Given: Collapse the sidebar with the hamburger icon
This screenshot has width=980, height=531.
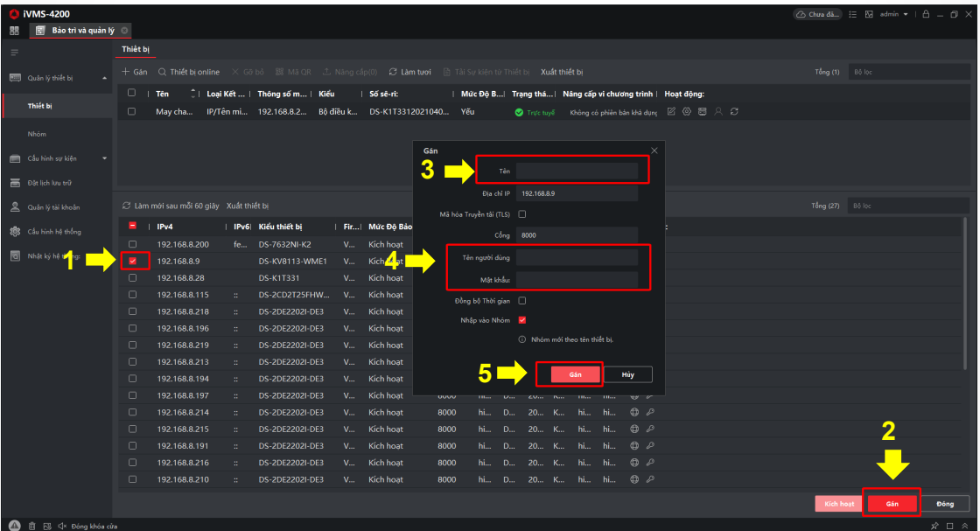Looking at the screenshot, I should (x=14, y=51).
